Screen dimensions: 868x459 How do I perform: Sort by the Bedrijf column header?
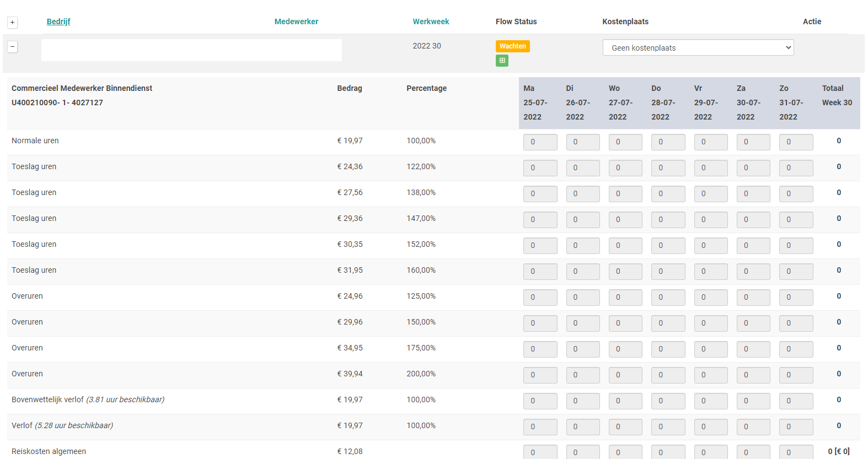58,21
